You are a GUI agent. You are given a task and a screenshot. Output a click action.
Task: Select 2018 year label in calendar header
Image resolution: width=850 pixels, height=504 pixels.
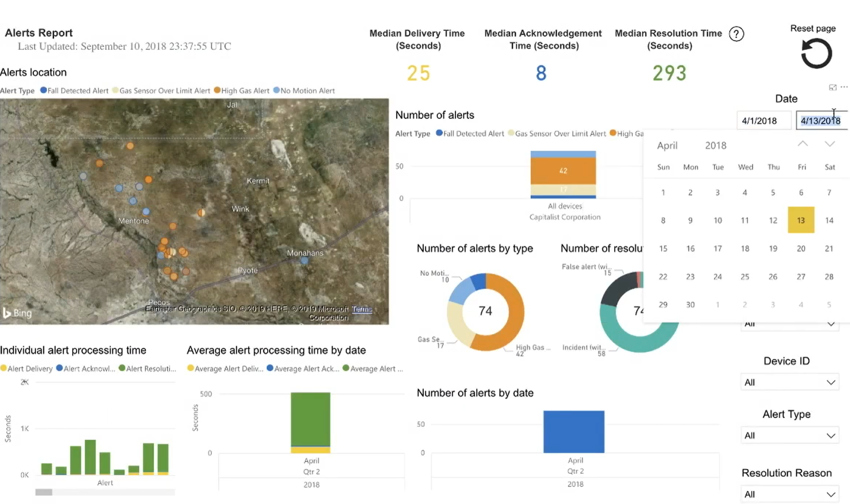[715, 145]
